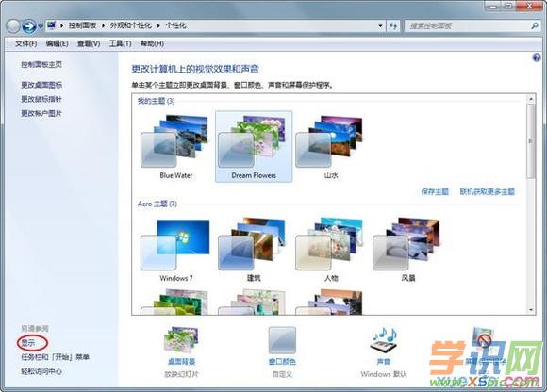The image size is (547, 392).
Task: Click the 桌面背景 text link
Action: coord(181,362)
